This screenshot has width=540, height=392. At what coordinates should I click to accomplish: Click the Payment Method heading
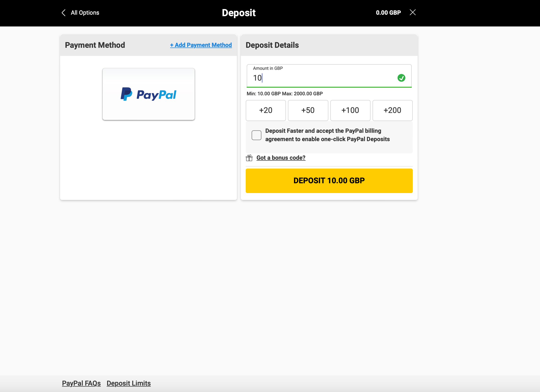95,45
